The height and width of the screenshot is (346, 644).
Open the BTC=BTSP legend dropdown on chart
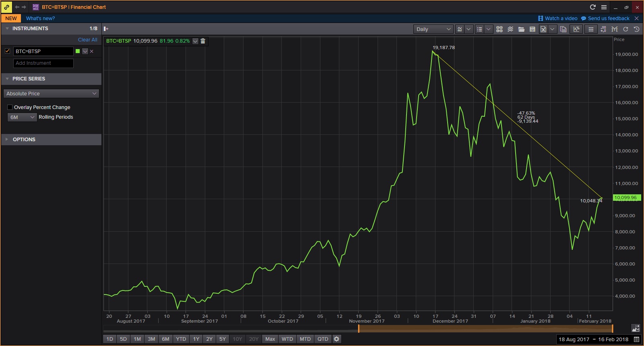coord(195,41)
